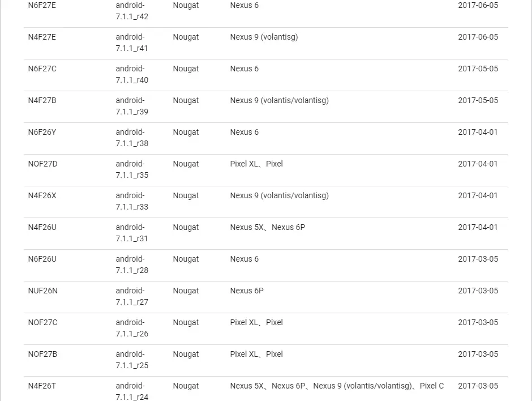
Task: Select the android-7.1.1_r41 tag text
Action: pyautogui.click(x=132, y=42)
